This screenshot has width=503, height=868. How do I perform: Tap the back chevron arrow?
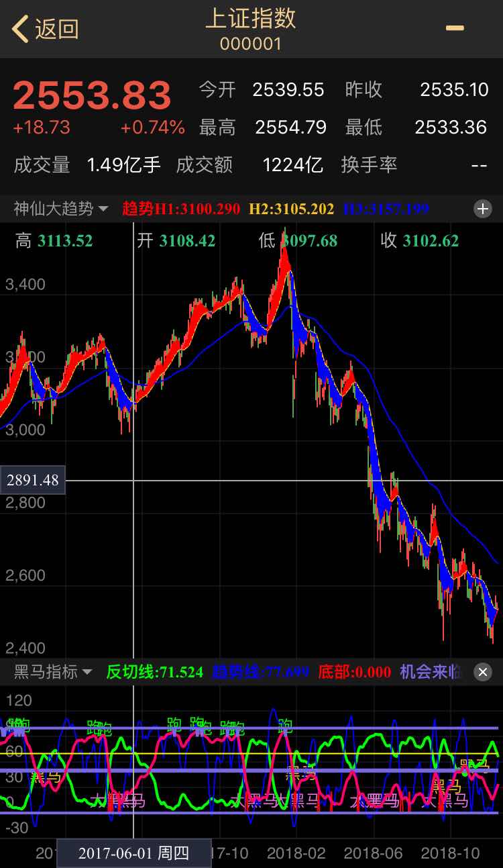pyautogui.click(x=20, y=29)
